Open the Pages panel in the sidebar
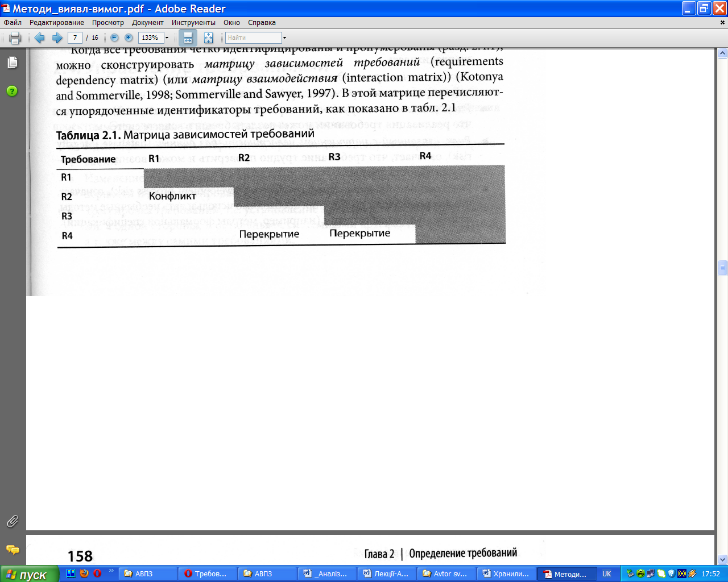Screen dimensions: 728x582 [12, 63]
